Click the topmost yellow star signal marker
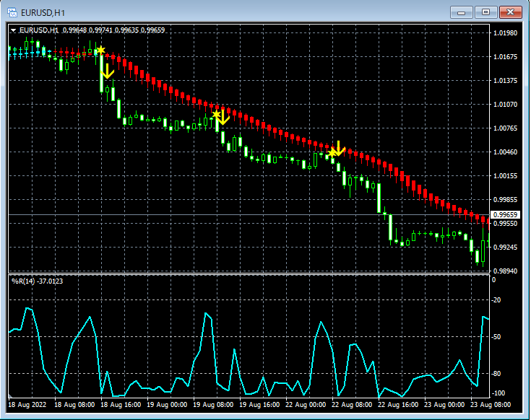The image size is (531, 420). coord(100,51)
